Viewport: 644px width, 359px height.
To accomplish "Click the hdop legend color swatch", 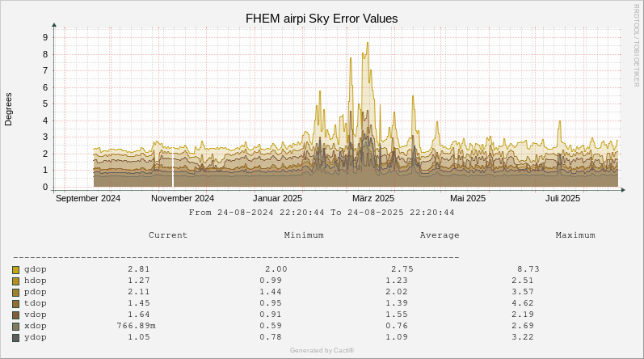I will click(x=15, y=281).
